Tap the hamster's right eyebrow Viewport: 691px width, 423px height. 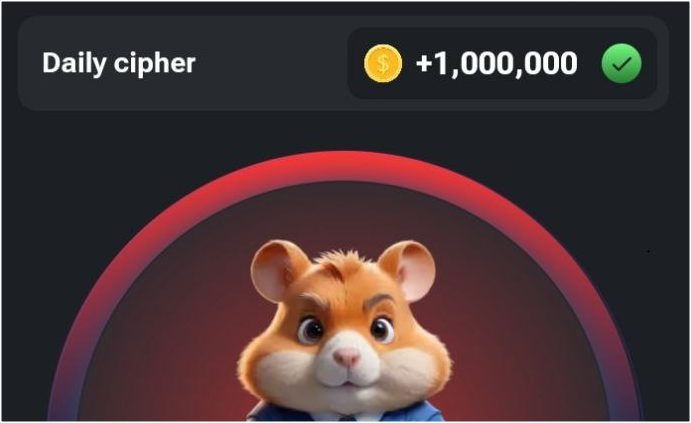pos(378,301)
